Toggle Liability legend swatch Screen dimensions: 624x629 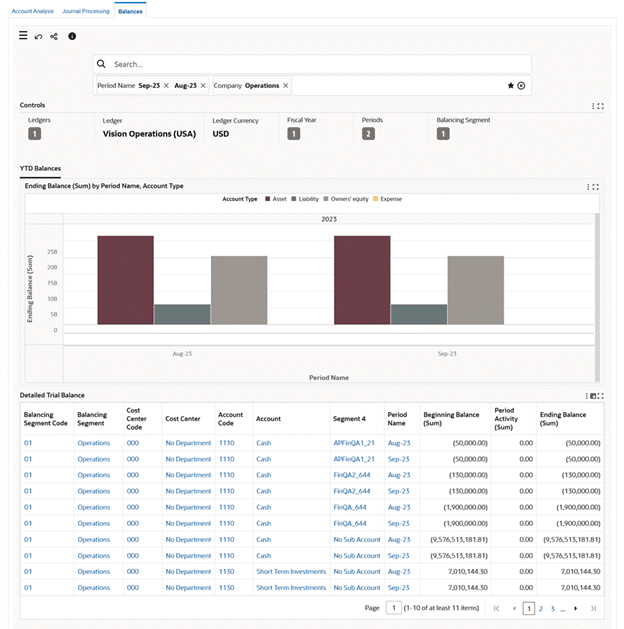[x=294, y=199]
